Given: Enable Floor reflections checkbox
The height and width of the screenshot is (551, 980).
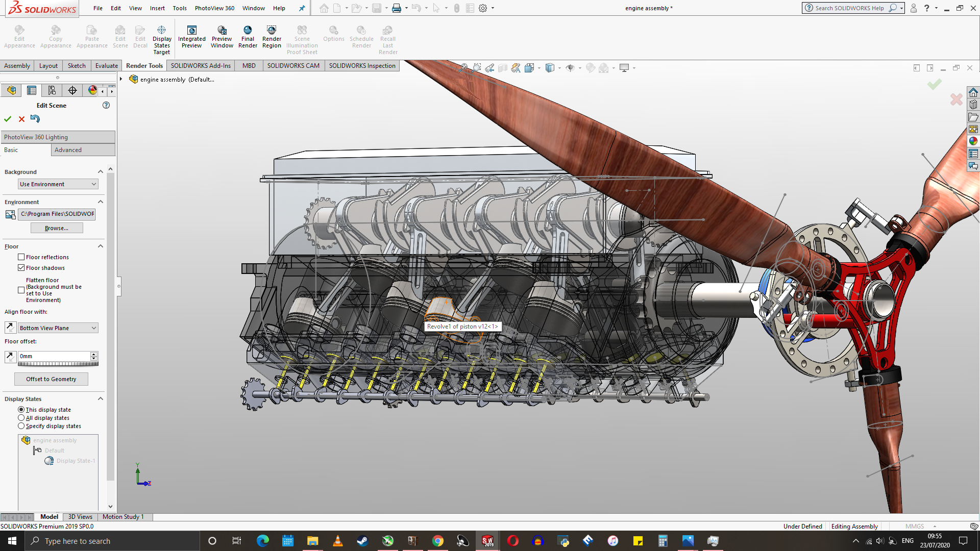Looking at the screenshot, I should click(21, 257).
